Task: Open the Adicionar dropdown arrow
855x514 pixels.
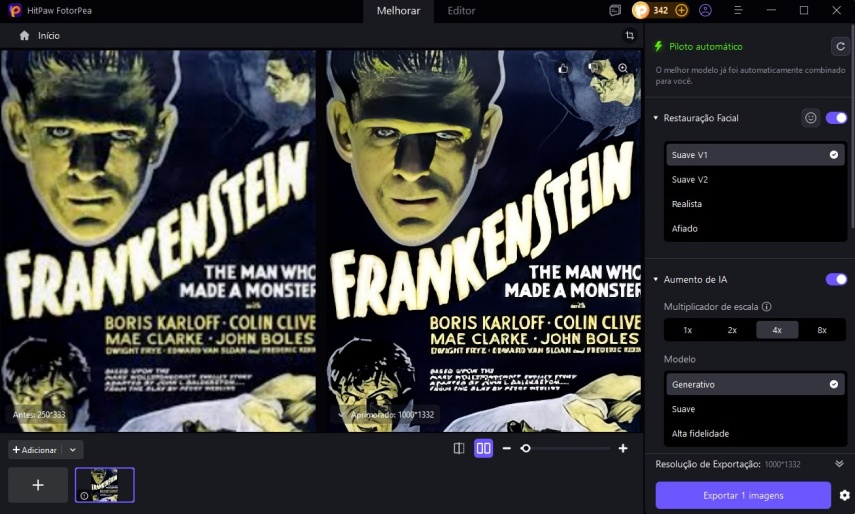Action: 72,450
